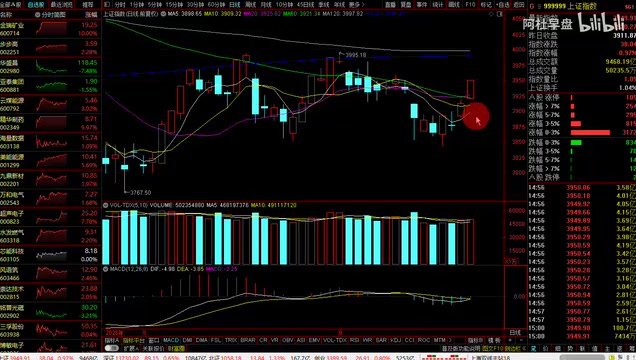636x360 pixels.
Task: Select the 45日线 chart period
Action: coord(306,4)
